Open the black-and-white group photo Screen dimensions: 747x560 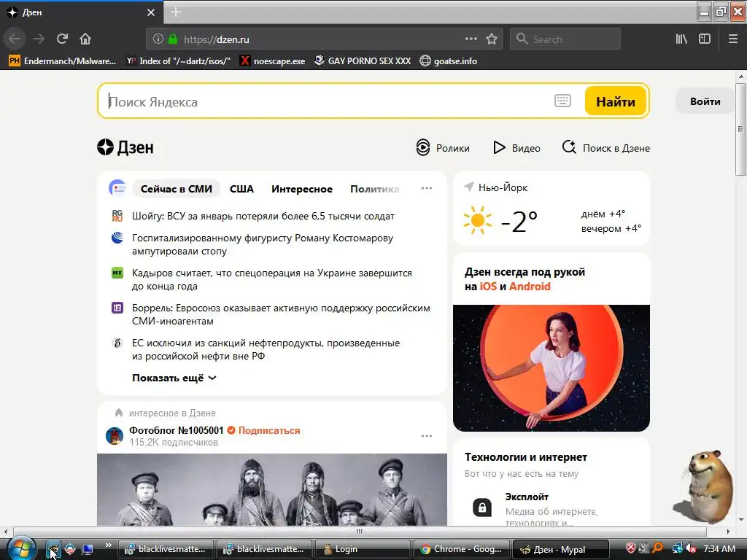click(272, 489)
